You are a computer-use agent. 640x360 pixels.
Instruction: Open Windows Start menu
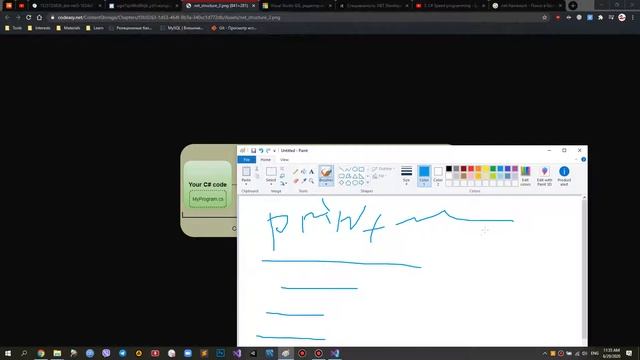point(8,353)
